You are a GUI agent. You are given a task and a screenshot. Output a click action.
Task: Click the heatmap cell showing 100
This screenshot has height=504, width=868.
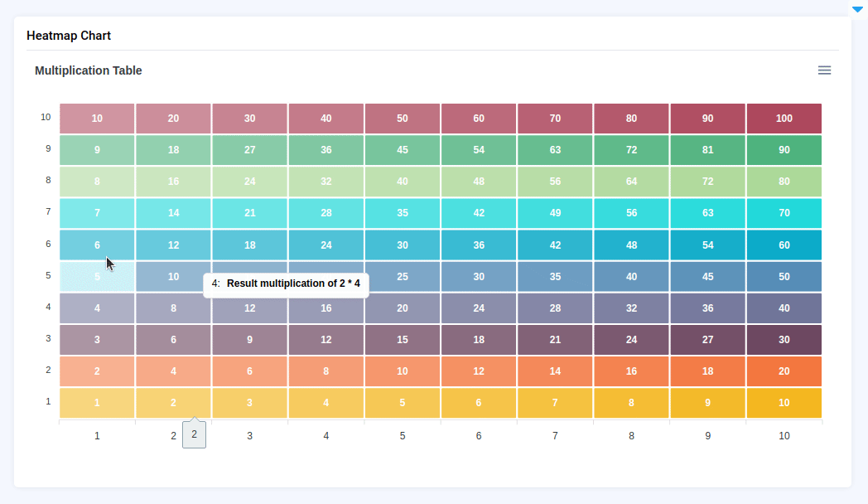click(784, 119)
